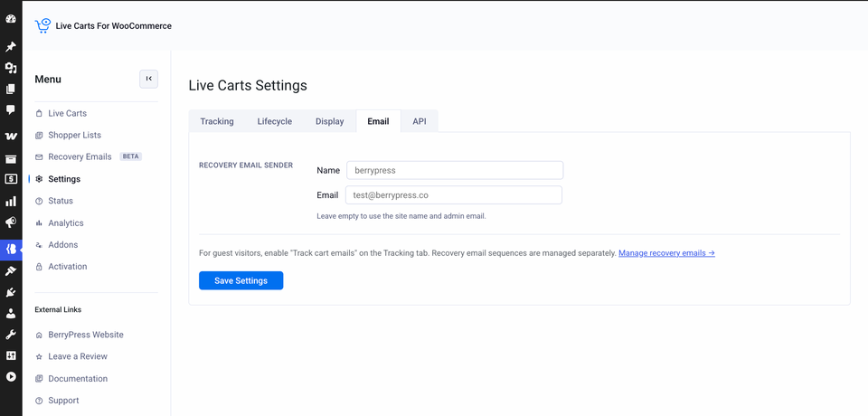This screenshot has width=868, height=416.
Task: Open the Documentation link
Action: 78,379
